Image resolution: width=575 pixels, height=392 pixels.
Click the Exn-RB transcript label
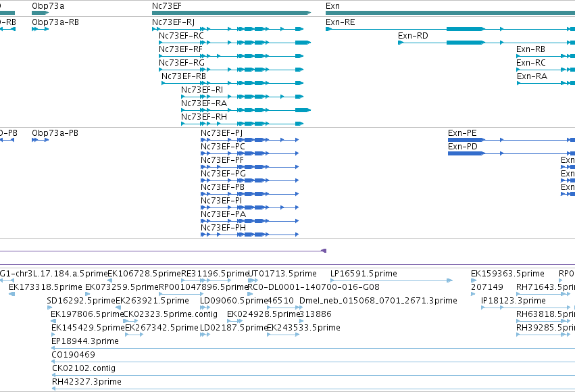click(x=530, y=49)
